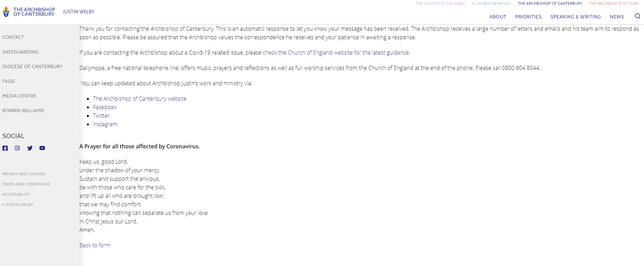This screenshot has height=266, width=644.
Task: Open the search magnifier icon
Action: (x=638, y=16)
